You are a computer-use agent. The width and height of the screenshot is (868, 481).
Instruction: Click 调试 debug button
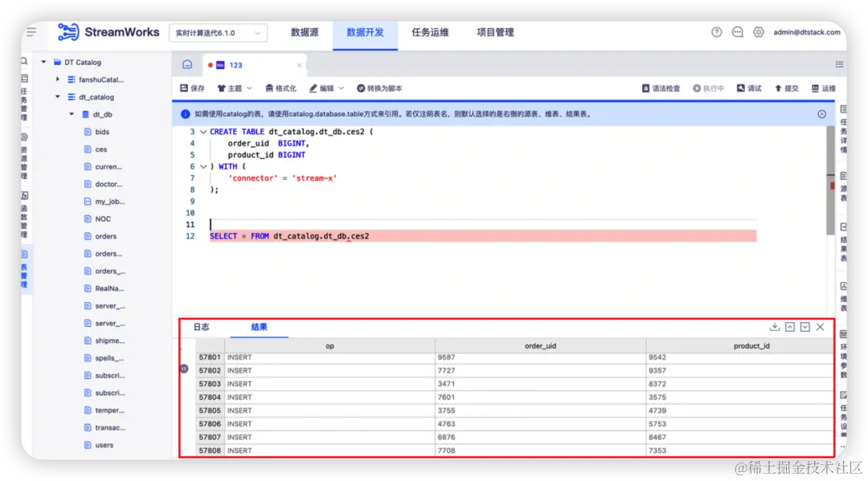(749, 88)
